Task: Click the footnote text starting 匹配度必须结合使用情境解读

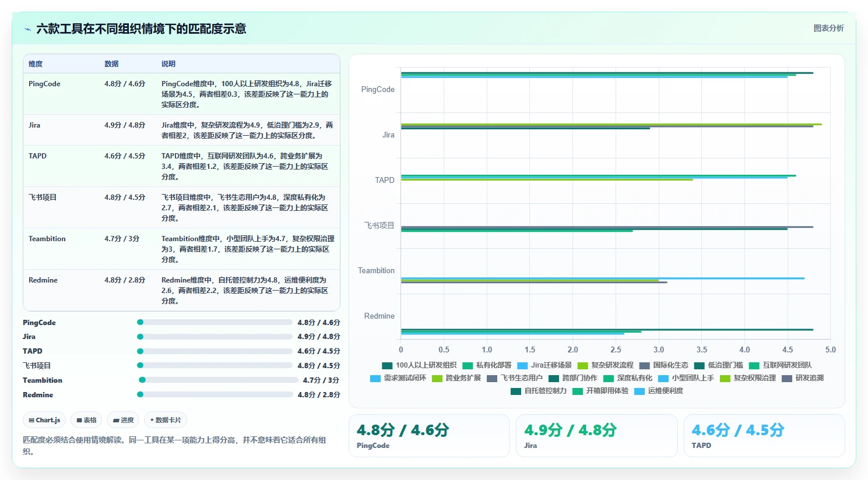Action: [x=174, y=445]
